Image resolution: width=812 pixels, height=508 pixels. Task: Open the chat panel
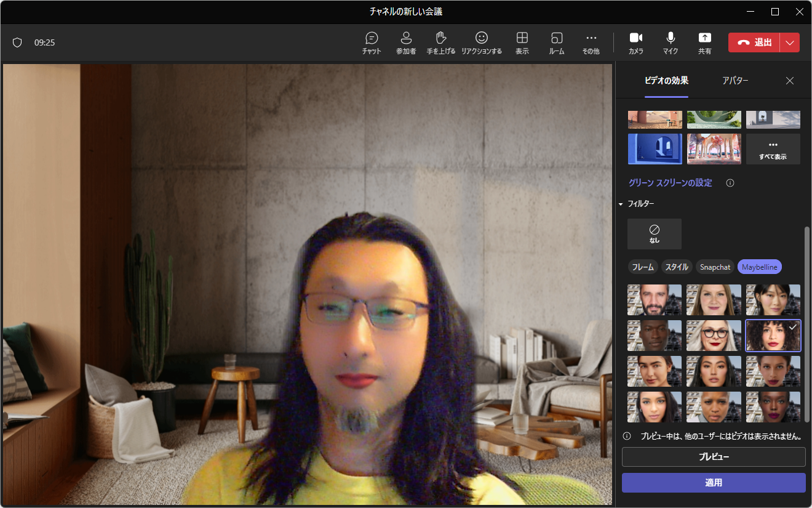pyautogui.click(x=371, y=42)
